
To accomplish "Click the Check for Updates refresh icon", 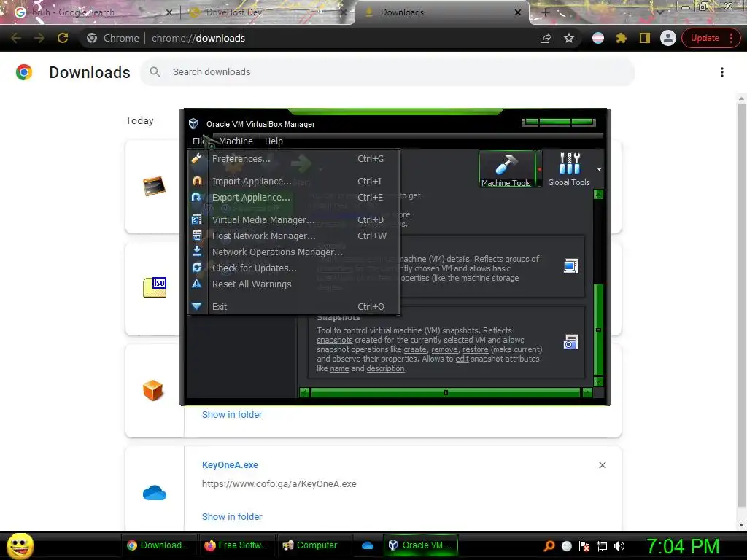I will (x=197, y=268).
